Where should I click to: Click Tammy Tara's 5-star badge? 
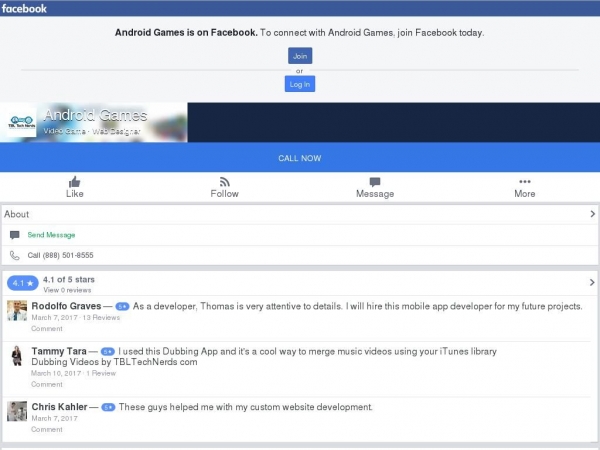click(108, 352)
